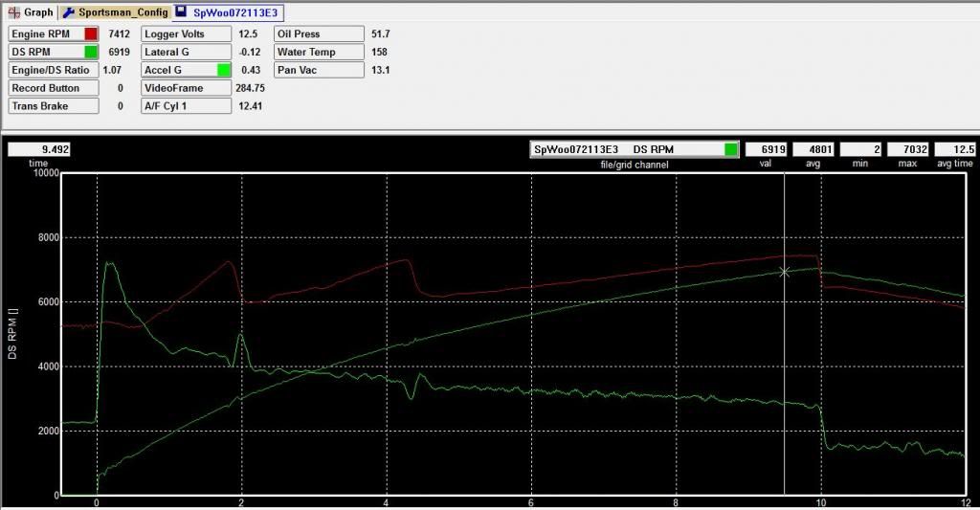Click the green Accel G color indicator
Image resolution: width=980 pixels, height=510 pixels.
click(x=223, y=70)
